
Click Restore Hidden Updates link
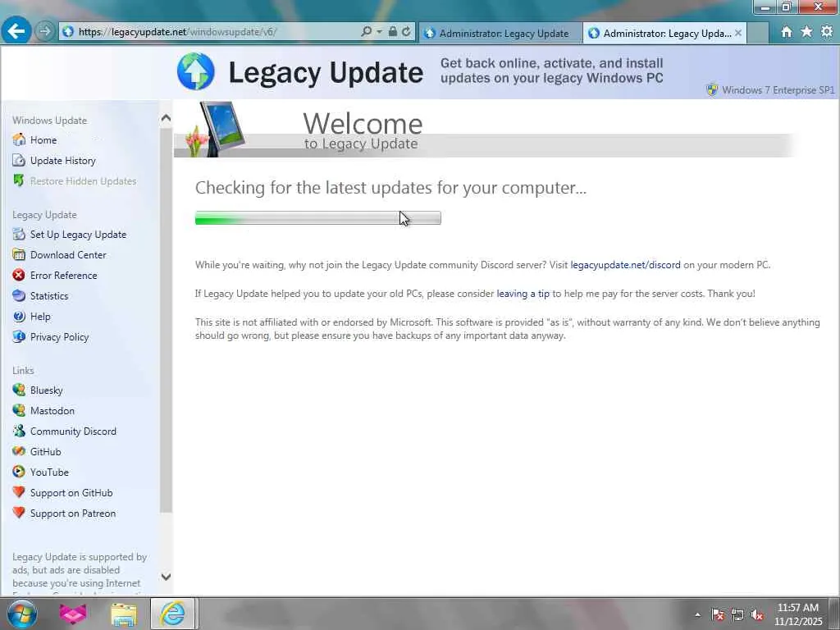[x=83, y=181]
